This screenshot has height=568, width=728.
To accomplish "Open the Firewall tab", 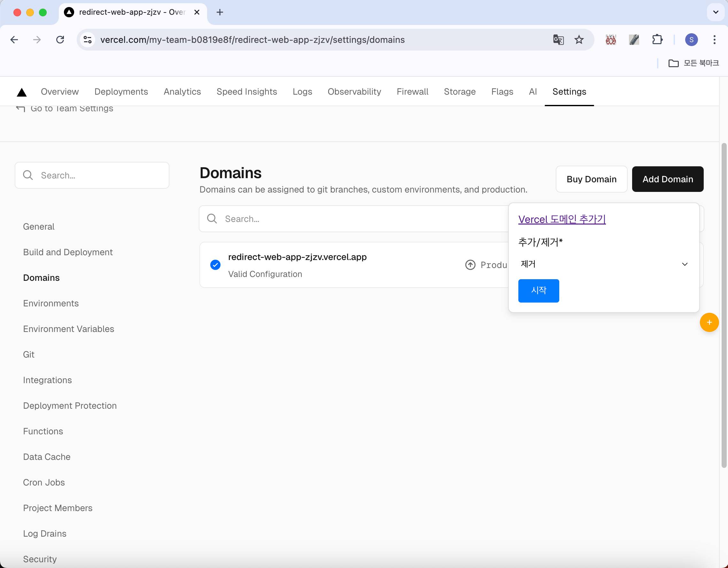I will click(x=412, y=92).
